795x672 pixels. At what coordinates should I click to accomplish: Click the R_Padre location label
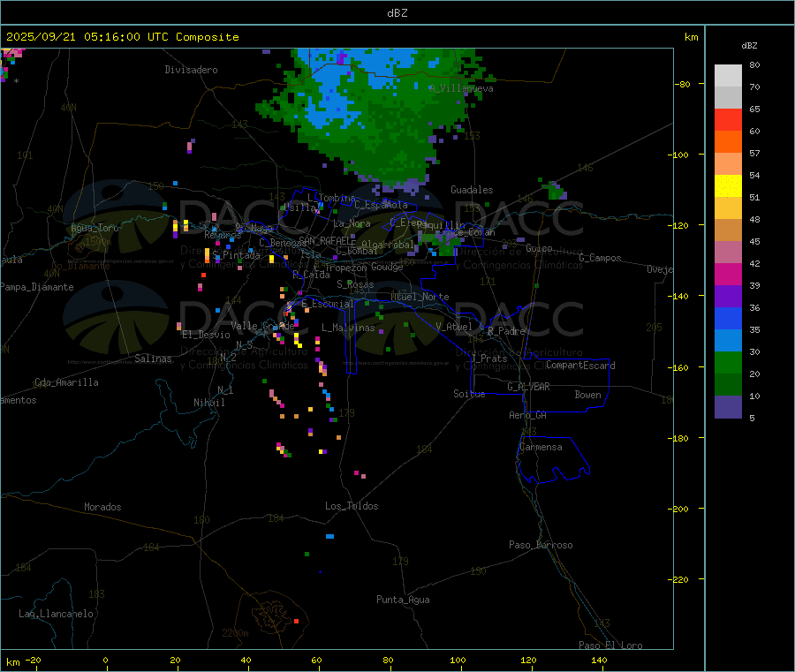pos(507,331)
